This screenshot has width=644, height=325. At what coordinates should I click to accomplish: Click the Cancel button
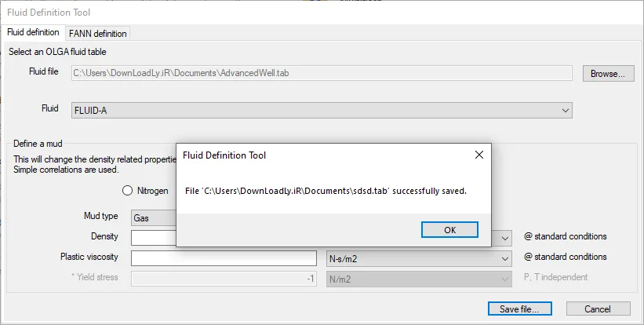[598, 309]
